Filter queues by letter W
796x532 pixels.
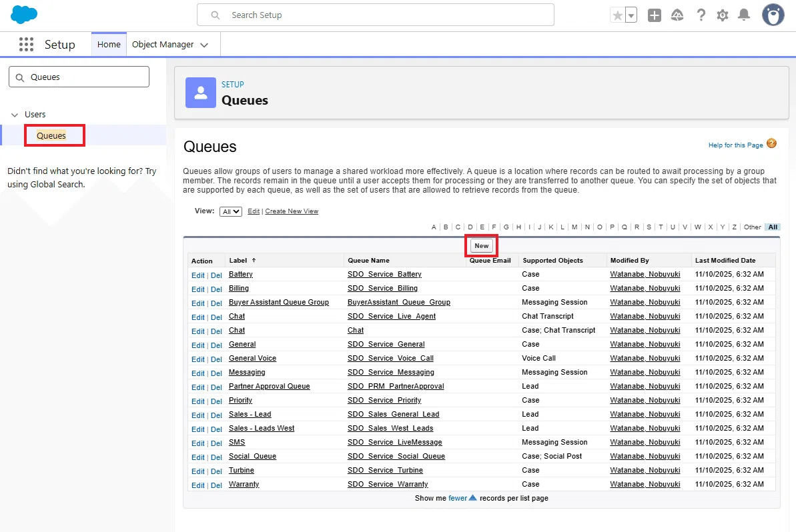tap(697, 227)
